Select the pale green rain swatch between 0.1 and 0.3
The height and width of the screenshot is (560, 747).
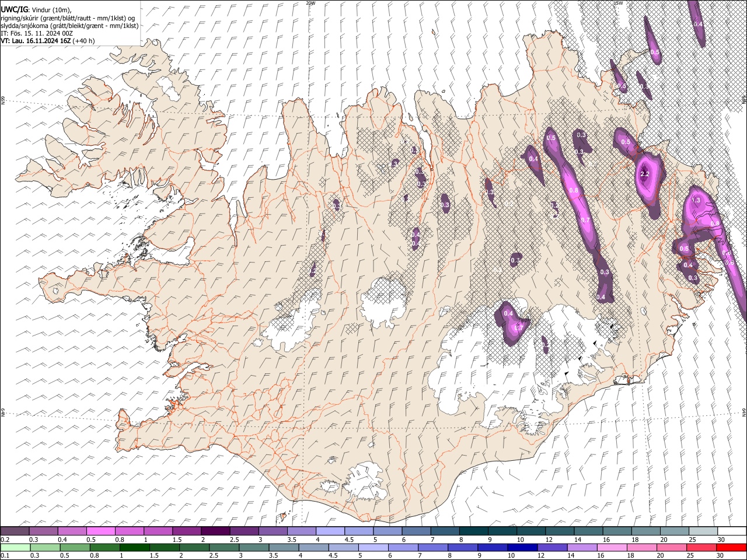coord(15,547)
